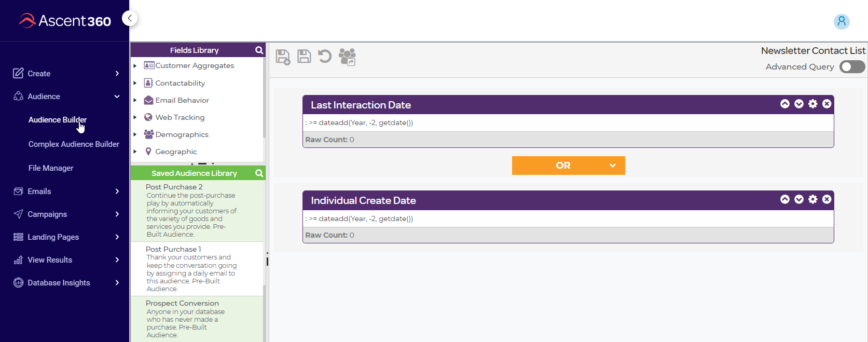Open the Audience Builder menu item

pyautogui.click(x=58, y=120)
